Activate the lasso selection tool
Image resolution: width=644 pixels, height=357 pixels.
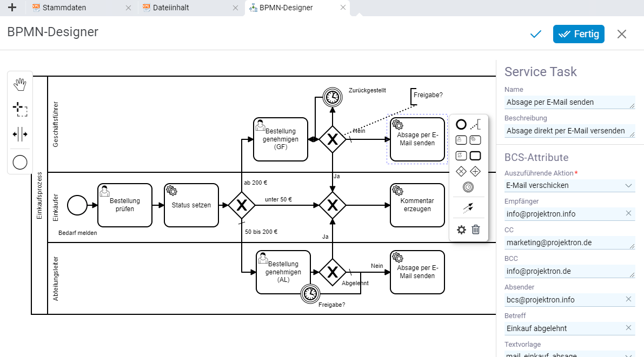tap(19, 110)
